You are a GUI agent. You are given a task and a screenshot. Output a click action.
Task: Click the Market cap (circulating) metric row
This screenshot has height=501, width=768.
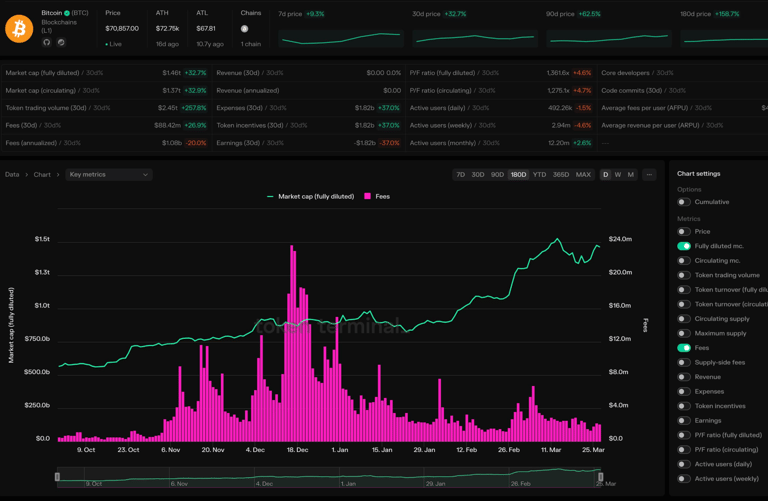click(x=106, y=91)
